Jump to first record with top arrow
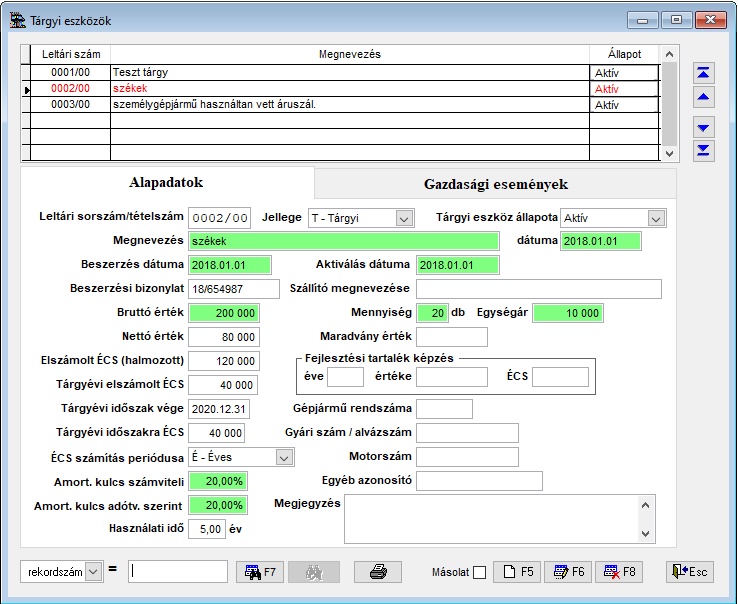Image resolution: width=738 pixels, height=604 pixels. 704,73
